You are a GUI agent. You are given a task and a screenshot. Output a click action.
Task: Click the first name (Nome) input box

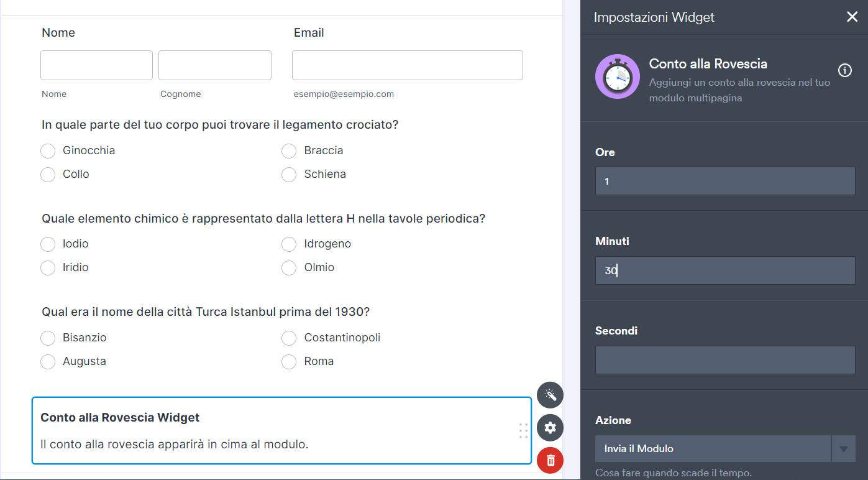(x=96, y=65)
